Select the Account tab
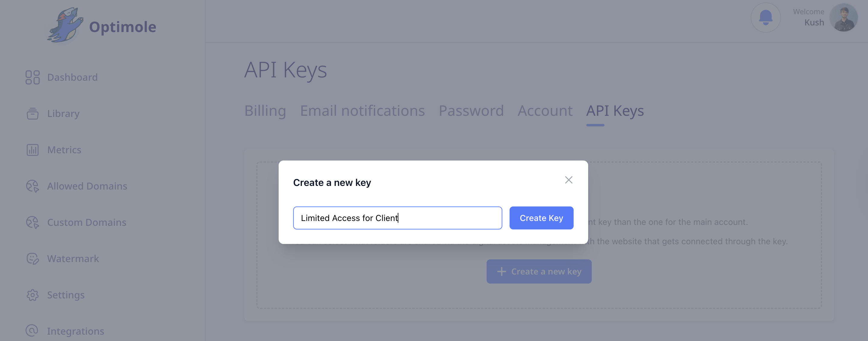 click(x=545, y=111)
